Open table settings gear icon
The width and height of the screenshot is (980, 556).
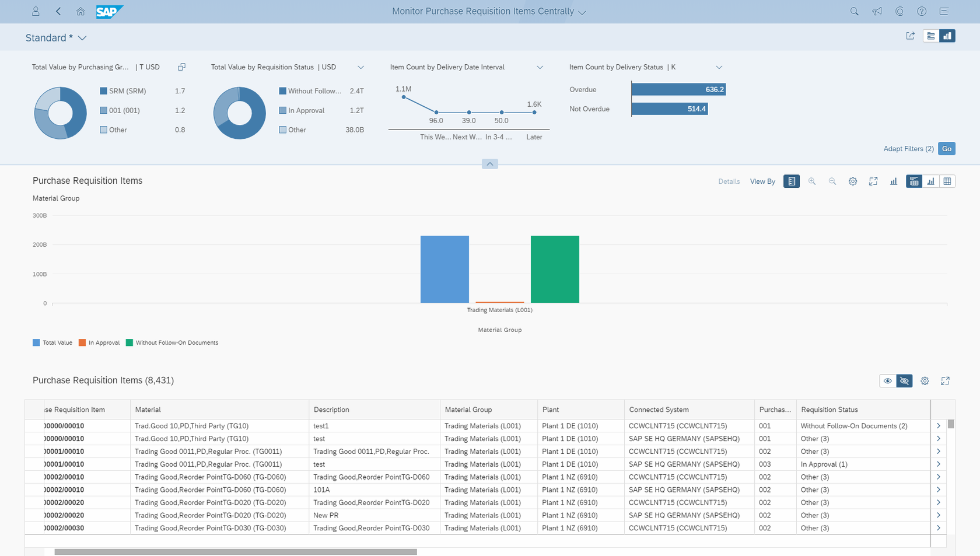click(x=925, y=381)
